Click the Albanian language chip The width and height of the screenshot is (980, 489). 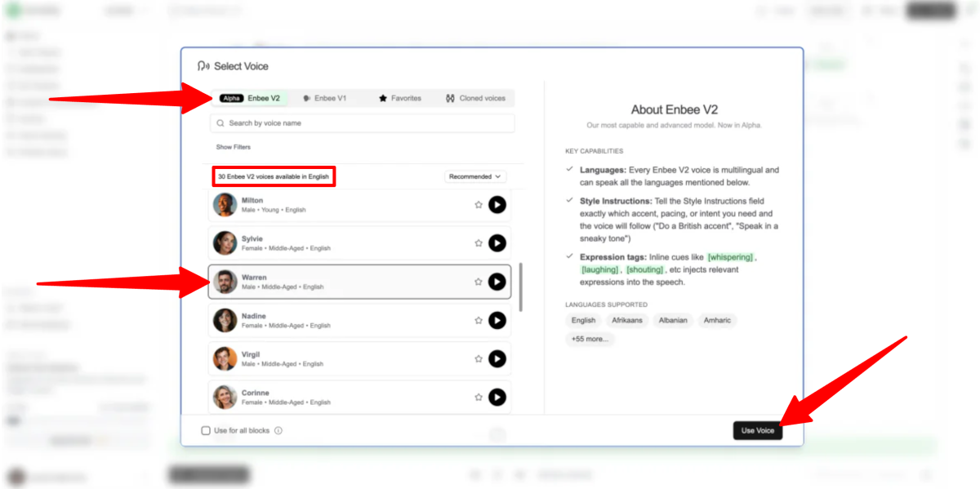coord(674,321)
